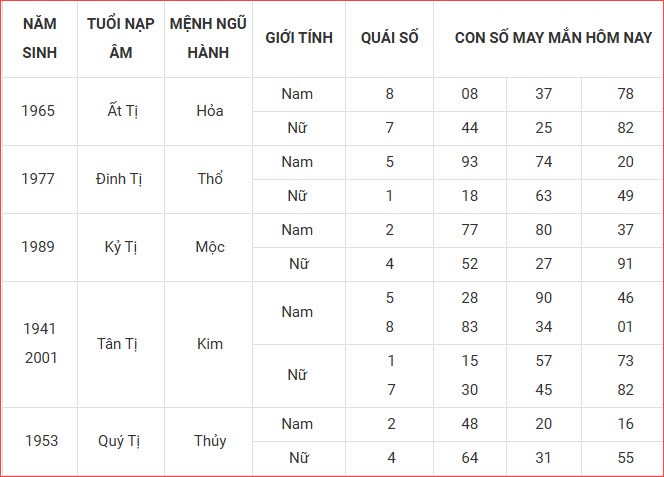Select the TUỔI NẠP ÂM header cell
This screenshot has width=664, height=477.
click(x=120, y=38)
